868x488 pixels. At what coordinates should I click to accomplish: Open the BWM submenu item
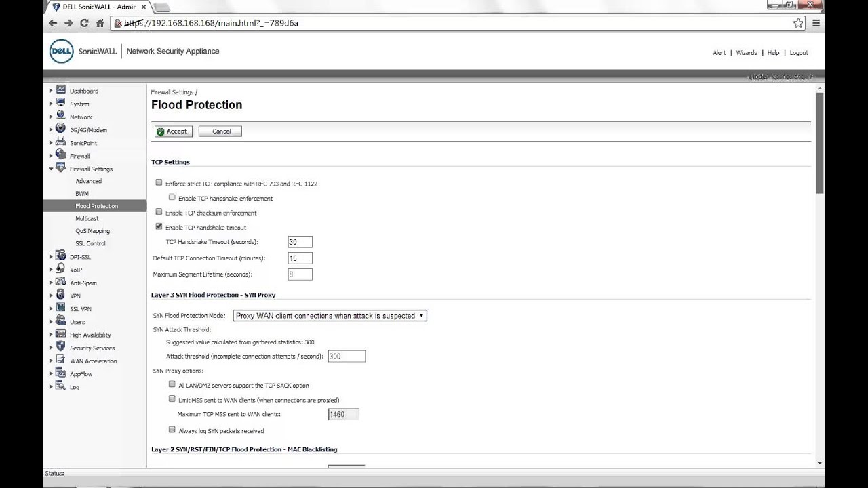pos(82,194)
